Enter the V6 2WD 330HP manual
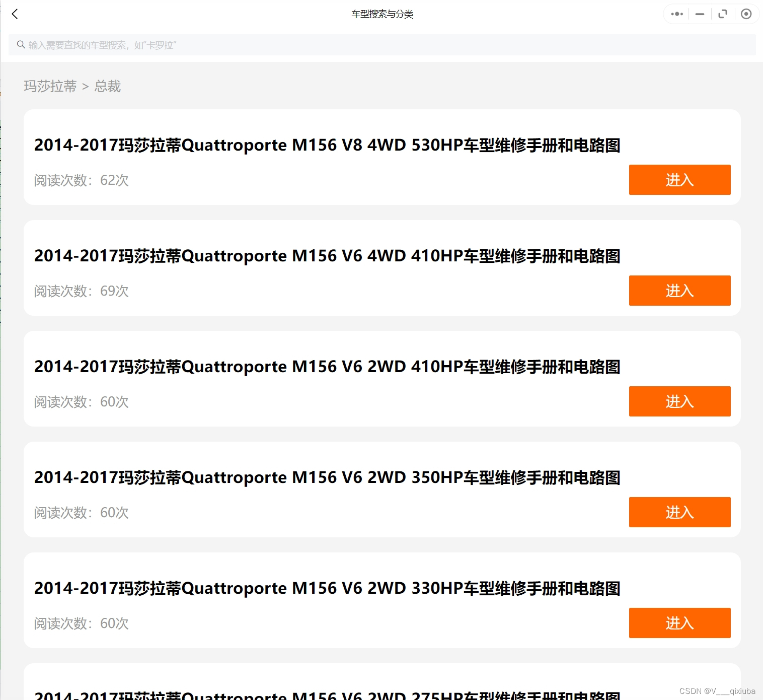763x700 pixels. (679, 623)
